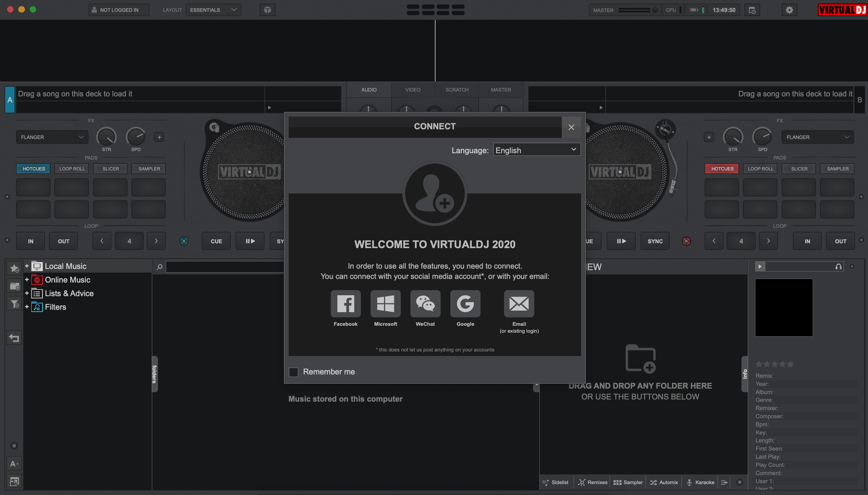Click the favorite folder star icon

14,268
